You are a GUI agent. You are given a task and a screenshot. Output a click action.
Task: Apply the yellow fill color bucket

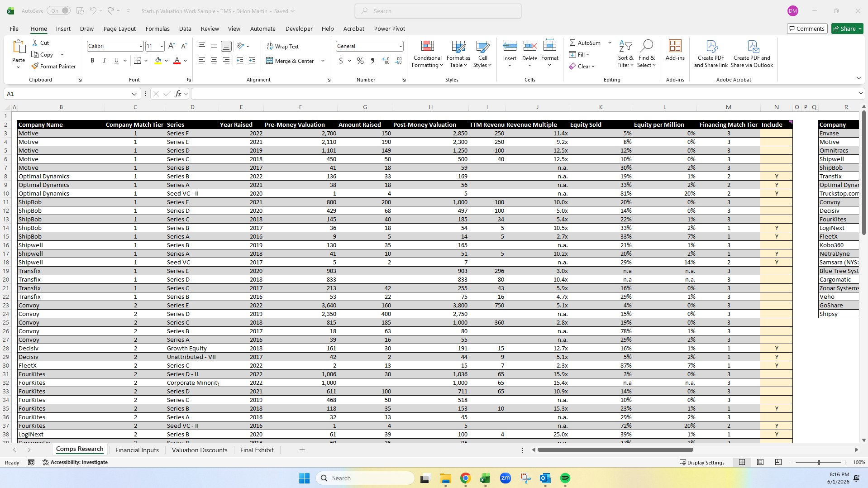[158, 60]
